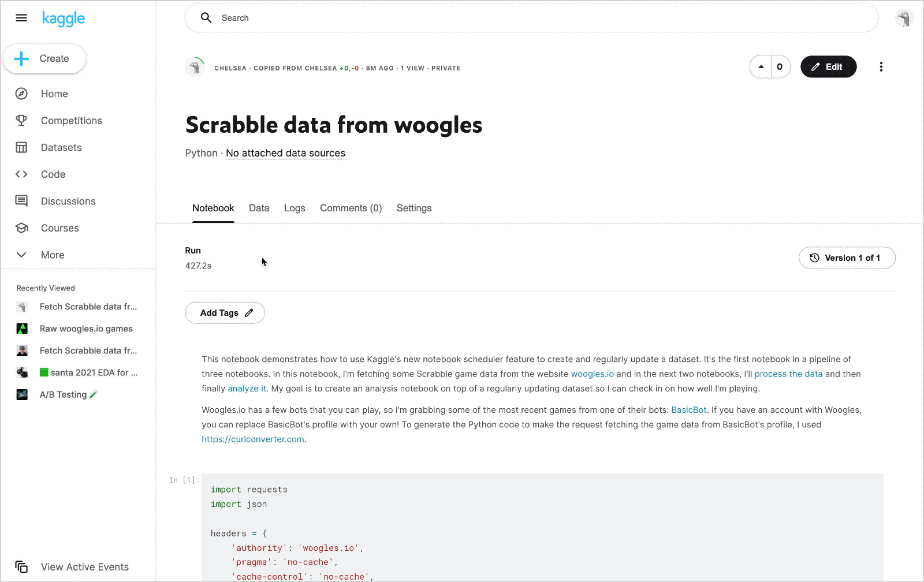This screenshot has height=582, width=924.
Task: Switch to the Logs tab
Action: (x=295, y=208)
